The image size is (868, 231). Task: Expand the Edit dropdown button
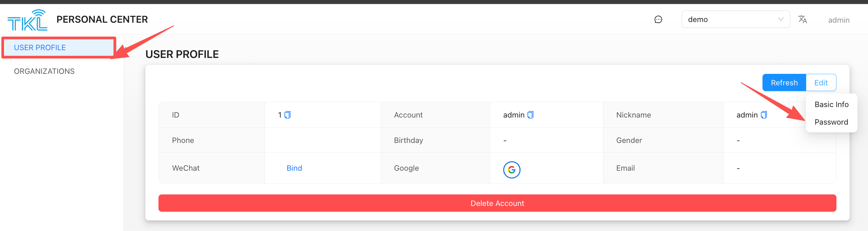[x=821, y=83]
